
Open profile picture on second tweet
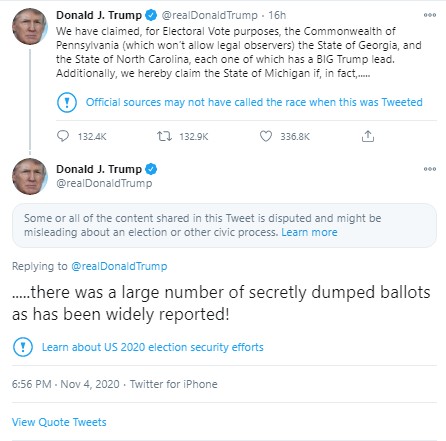point(30,176)
